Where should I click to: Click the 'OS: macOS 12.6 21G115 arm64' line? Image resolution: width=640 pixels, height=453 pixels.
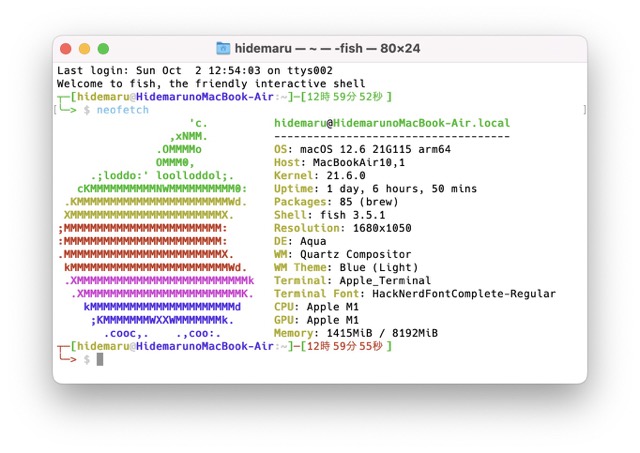[x=362, y=149]
